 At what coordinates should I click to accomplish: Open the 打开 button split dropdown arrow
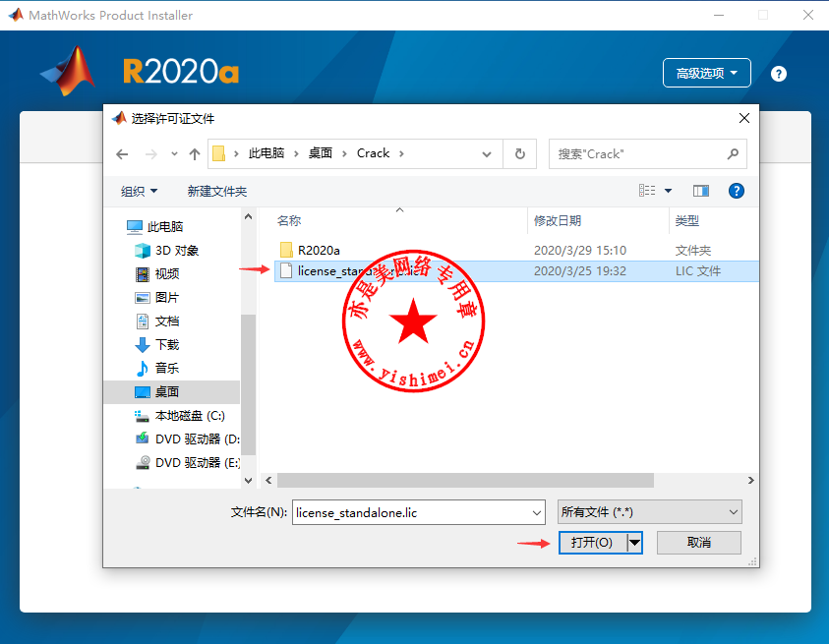(634, 543)
